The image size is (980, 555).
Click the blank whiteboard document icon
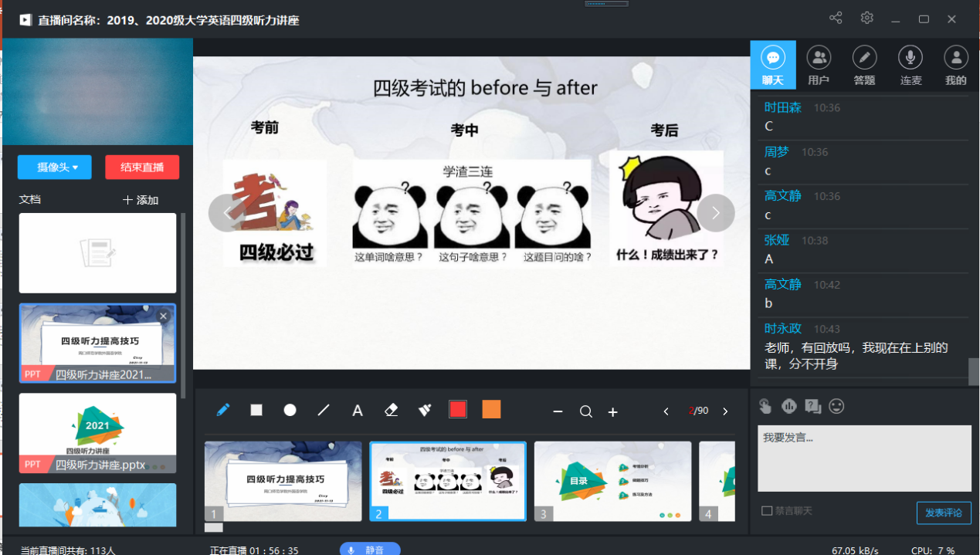coord(97,253)
